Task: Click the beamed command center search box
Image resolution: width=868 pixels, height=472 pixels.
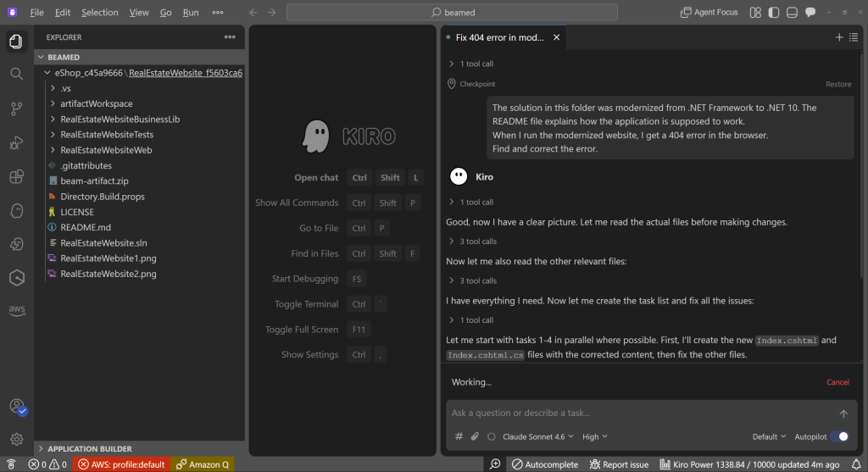Action: pos(453,12)
